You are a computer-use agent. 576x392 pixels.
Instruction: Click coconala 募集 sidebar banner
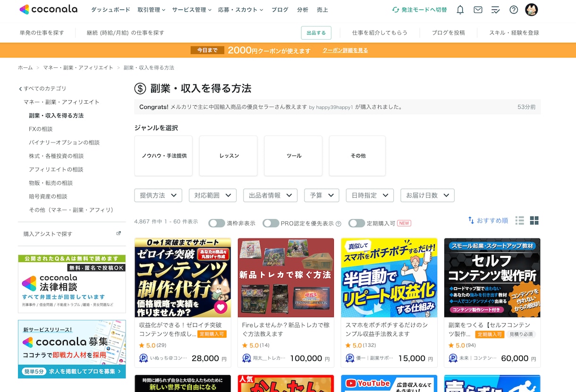click(x=72, y=349)
